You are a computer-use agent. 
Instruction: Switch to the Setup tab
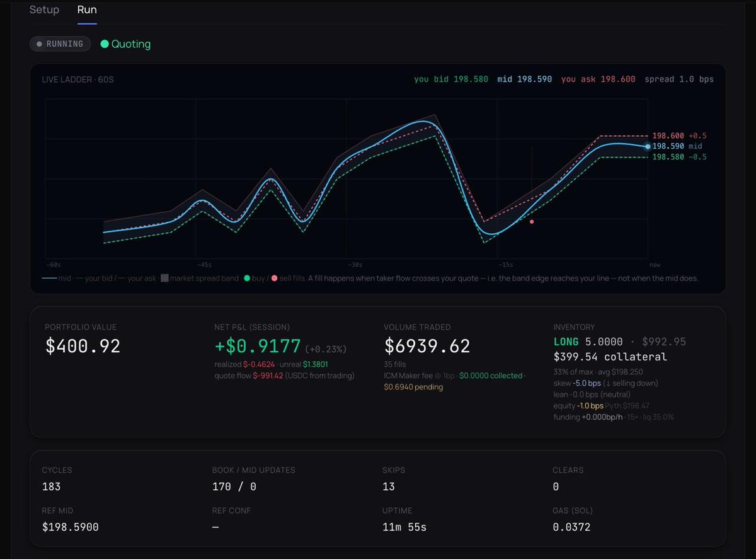click(x=44, y=9)
